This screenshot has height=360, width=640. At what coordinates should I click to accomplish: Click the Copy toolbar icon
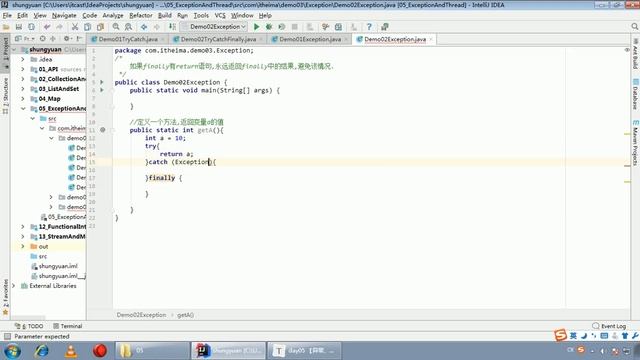pyautogui.click(x=87, y=27)
